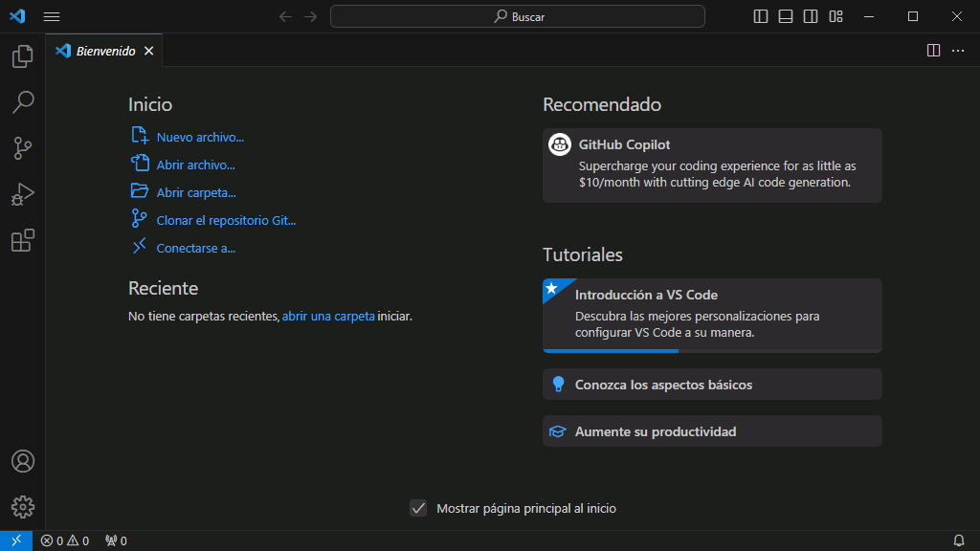Open remote window button in status bar
This screenshot has height=551, width=980.
(x=16, y=541)
